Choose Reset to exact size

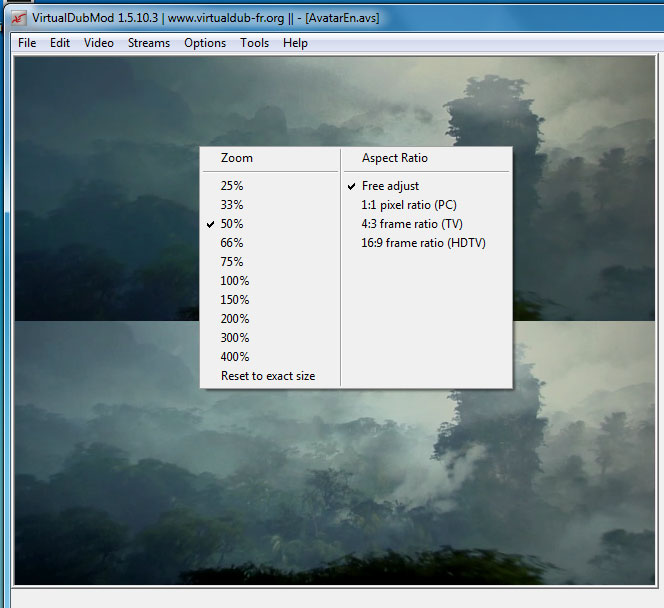pos(270,376)
